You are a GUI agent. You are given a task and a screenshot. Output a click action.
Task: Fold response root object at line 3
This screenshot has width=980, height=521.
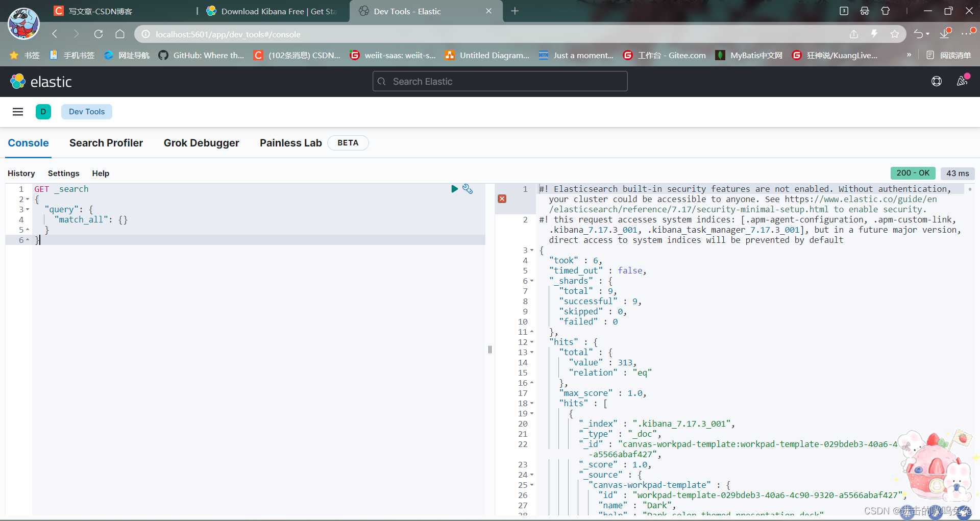[x=532, y=251]
